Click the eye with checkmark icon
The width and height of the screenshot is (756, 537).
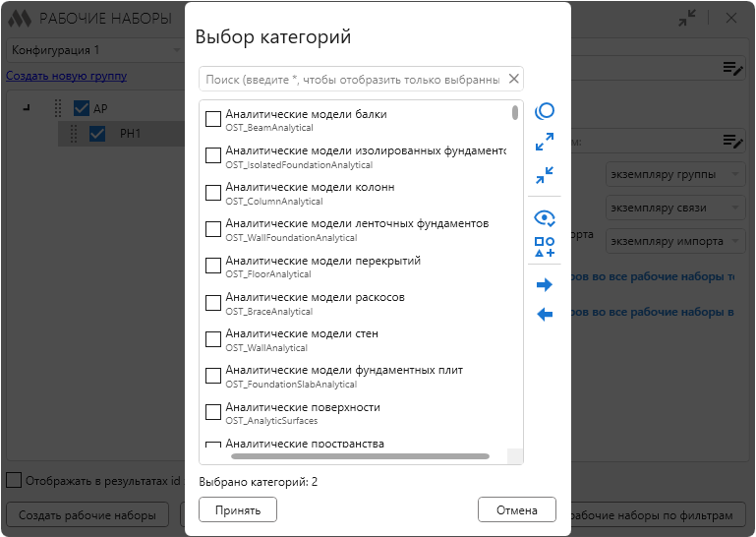544,217
